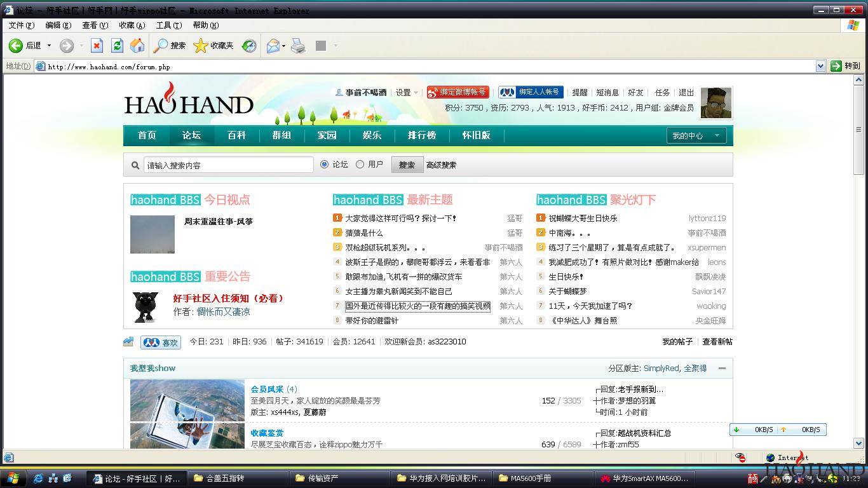The image size is (868, 488).
Task: Open the 周末重温往事-风筝 thumbnail image
Action: coord(153,234)
